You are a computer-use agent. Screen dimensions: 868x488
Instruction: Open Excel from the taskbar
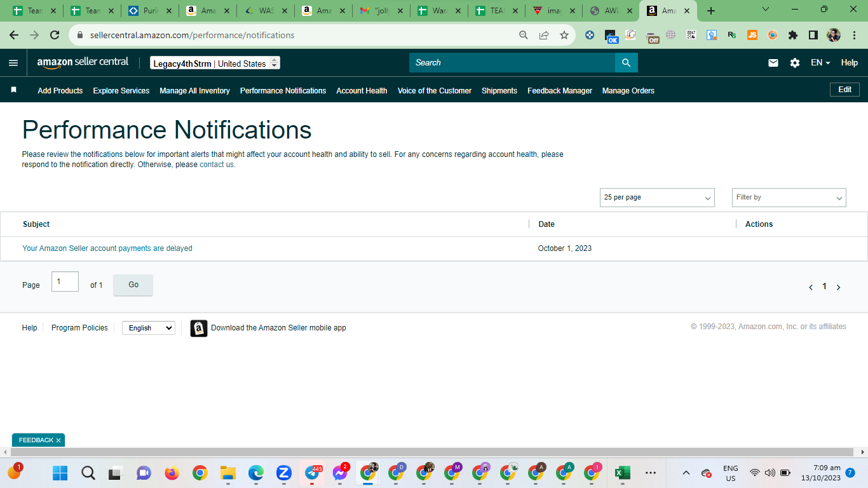(622, 473)
